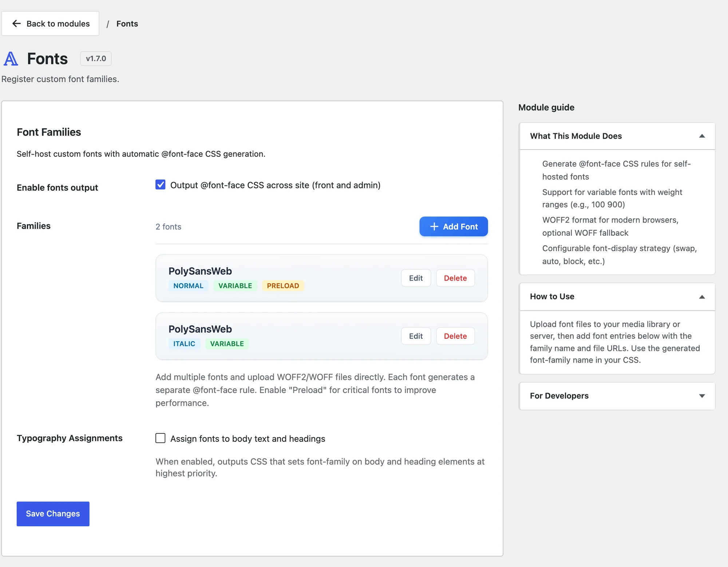
Task: Click the Typography Assignments label
Action: click(x=70, y=438)
